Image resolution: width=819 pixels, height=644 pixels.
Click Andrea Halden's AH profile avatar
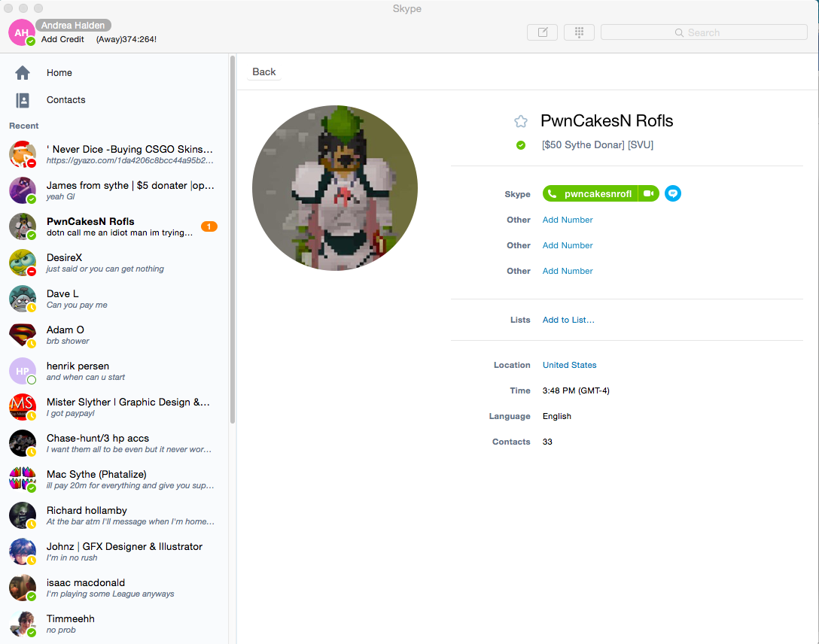point(22,32)
